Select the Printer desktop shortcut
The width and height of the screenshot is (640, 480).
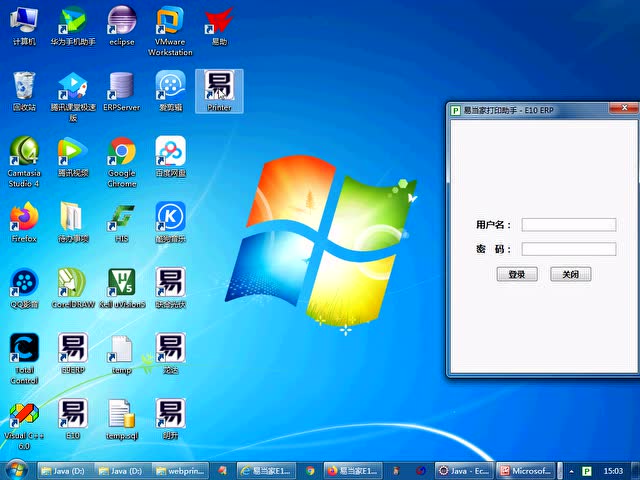219,91
